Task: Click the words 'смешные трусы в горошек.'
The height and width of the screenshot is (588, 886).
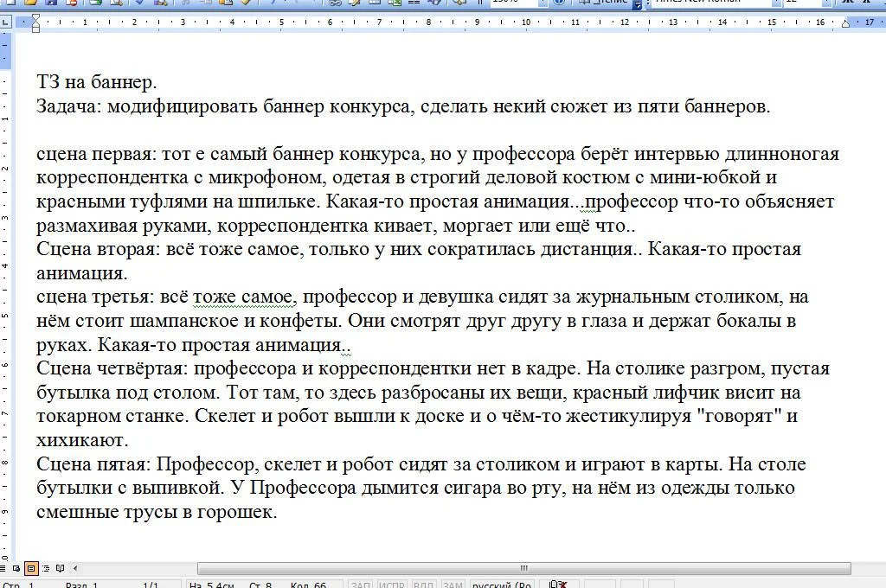Action: point(157,512)
